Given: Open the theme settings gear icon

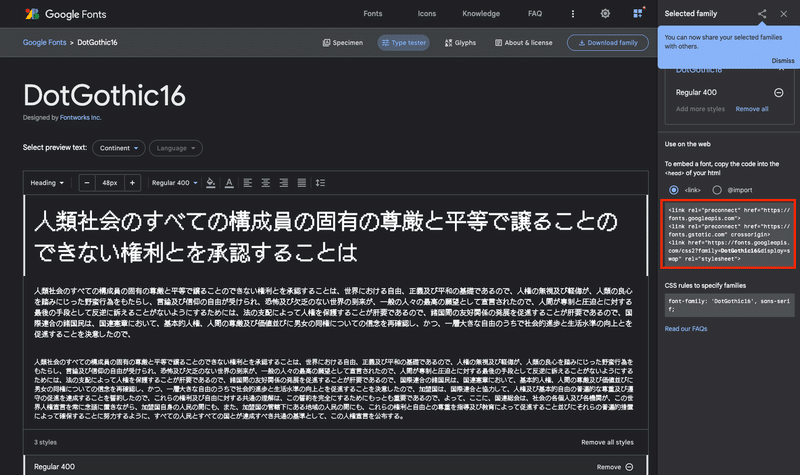Looking at the screenshot, I should click(x=605, y=14).
